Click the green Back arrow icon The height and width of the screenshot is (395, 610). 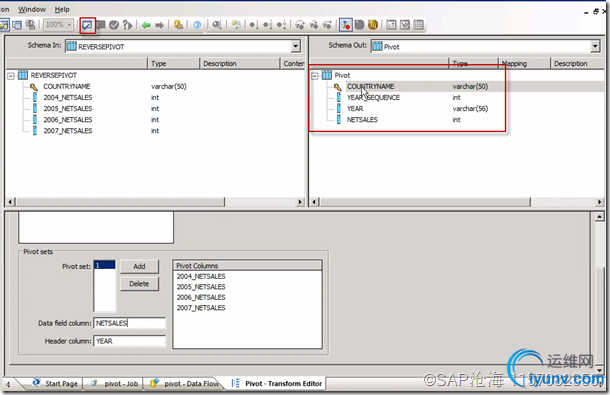tap(146, 25)
